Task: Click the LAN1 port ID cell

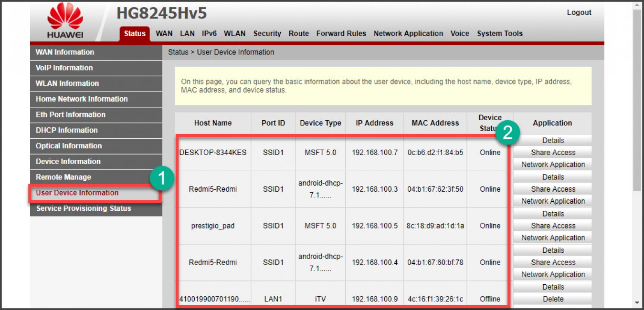Action: coord(273,300)
